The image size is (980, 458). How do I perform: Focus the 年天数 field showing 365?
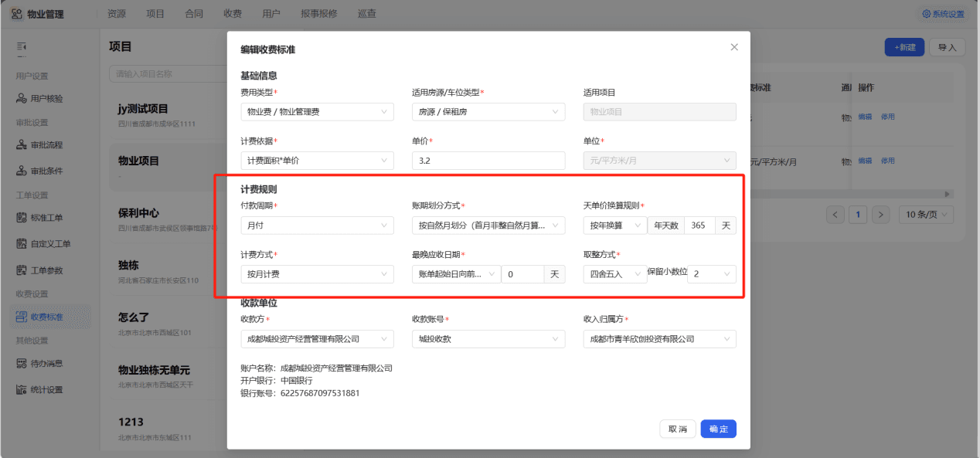[x=699, y=226]
